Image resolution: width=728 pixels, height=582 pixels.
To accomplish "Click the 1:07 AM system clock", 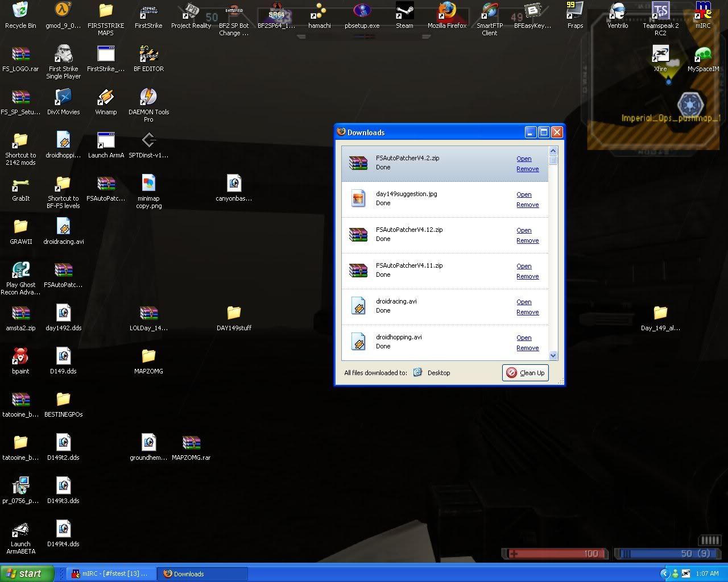I will (707, 574).
